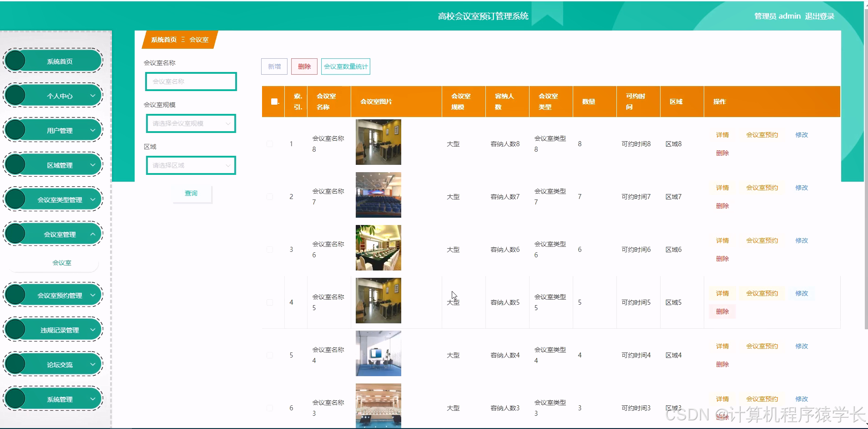Click 退出登录 to log out
Screen dimensions: 868x429
click(819, 16)
